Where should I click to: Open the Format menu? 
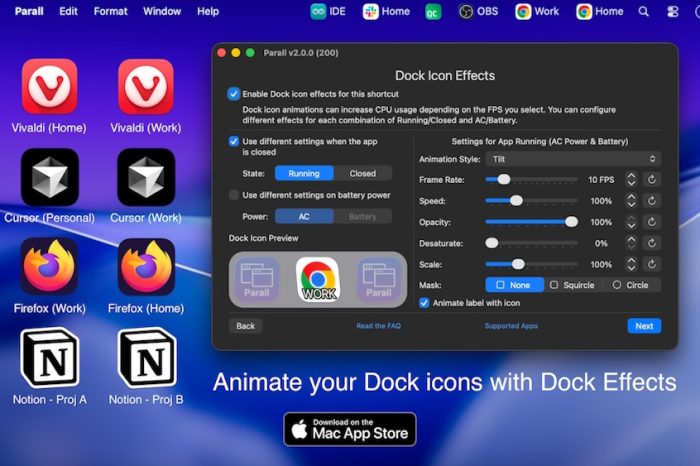click(x=110, y=11)
